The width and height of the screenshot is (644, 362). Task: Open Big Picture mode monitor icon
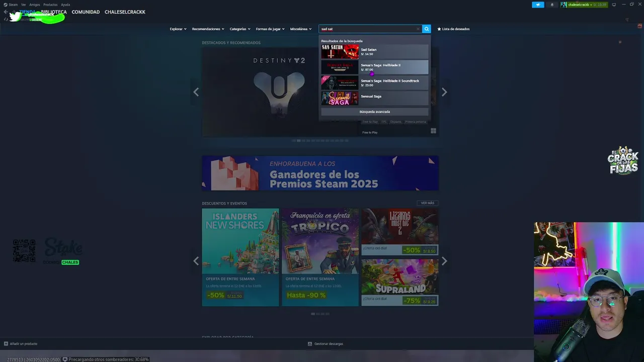[x=614, y=5]
